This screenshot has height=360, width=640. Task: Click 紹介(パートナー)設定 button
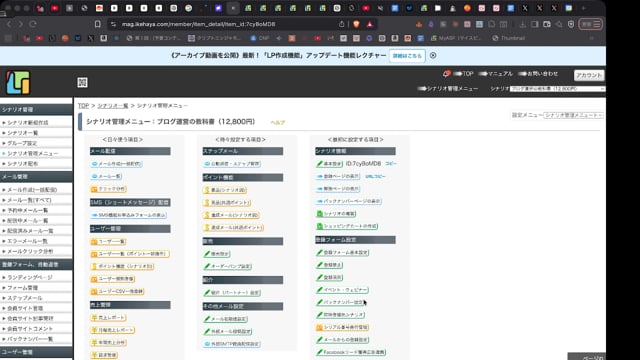point(232,293)
